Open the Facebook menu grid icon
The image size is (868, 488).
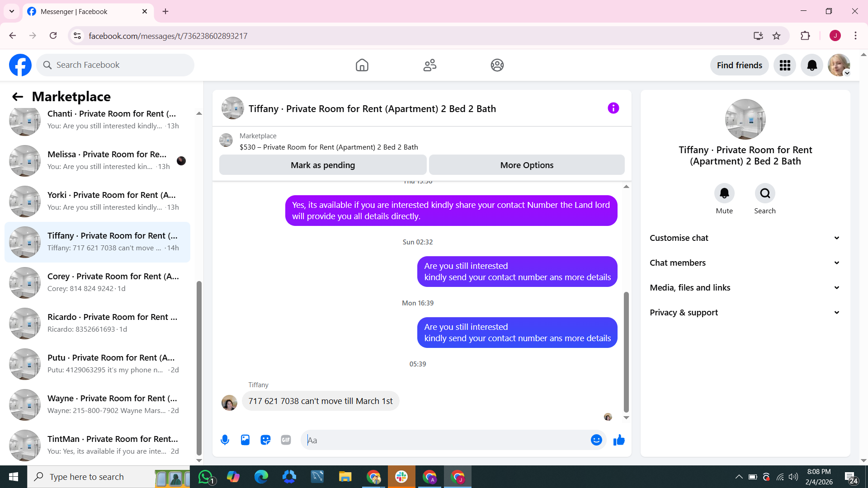click(x=785, y=65)
